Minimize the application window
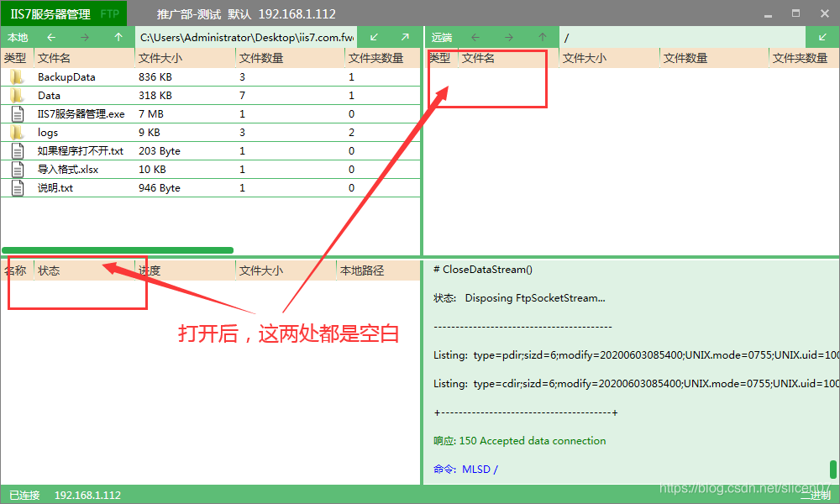 click(x=769, y=14)
